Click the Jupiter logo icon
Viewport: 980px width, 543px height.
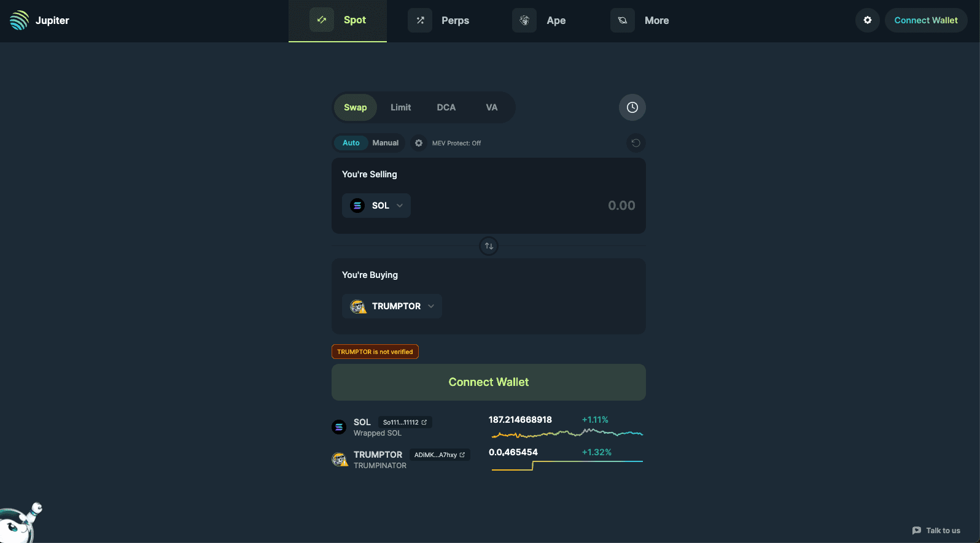click(19, 20)
